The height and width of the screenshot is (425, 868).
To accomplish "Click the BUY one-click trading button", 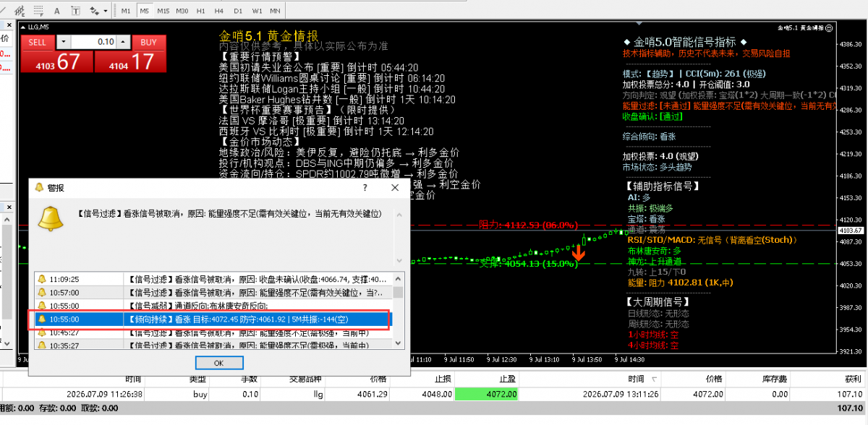I will (x=148, y=43).
